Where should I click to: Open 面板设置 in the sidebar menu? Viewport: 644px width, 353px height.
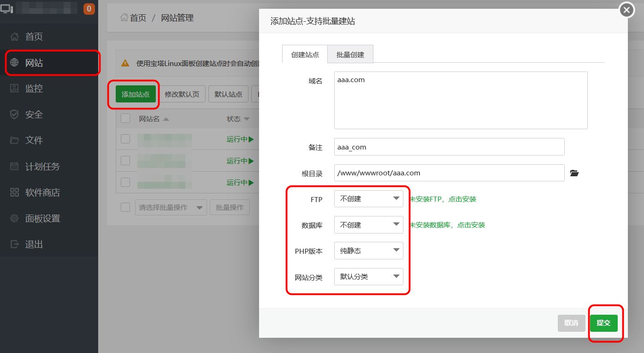coord(42,218)
